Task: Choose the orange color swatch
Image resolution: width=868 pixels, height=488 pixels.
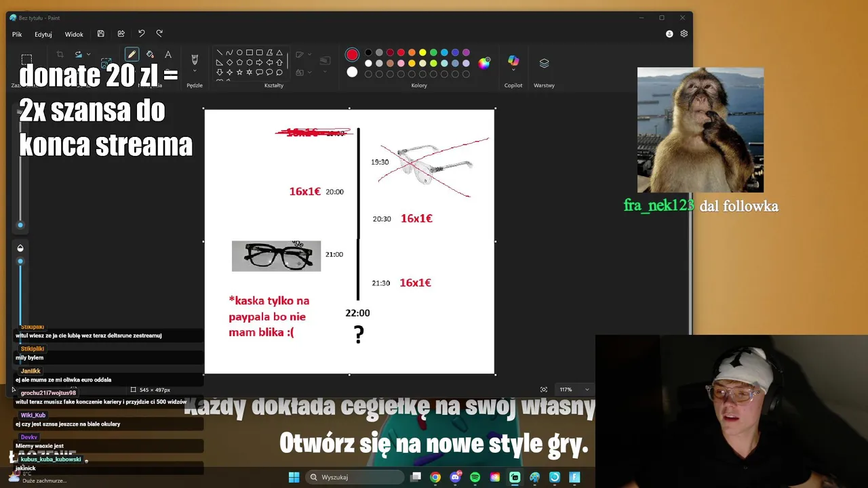Action: 412,52
